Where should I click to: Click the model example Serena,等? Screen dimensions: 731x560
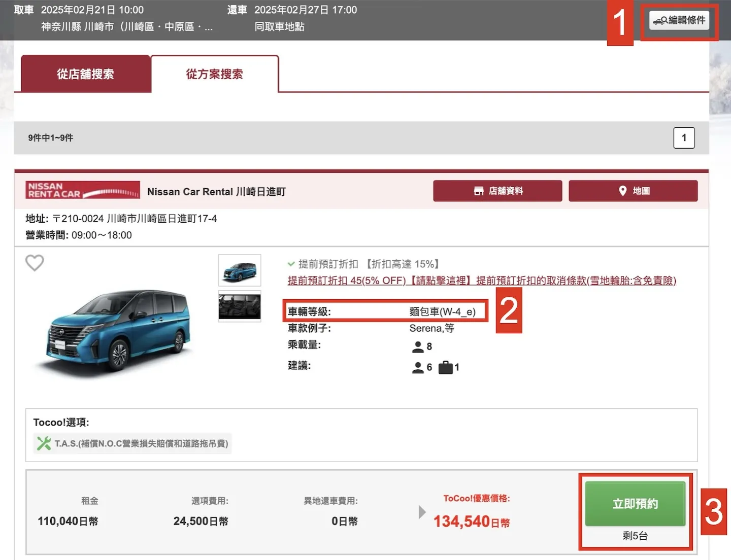pos(431,328)
